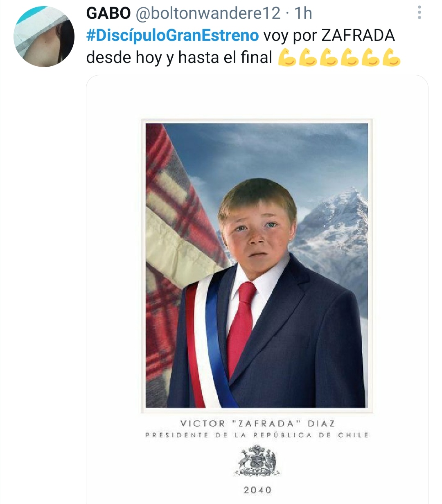This screenshot has width=442, height=504.
Task: Open the tweet's three-dot more options menu
Action: [419, 13]
